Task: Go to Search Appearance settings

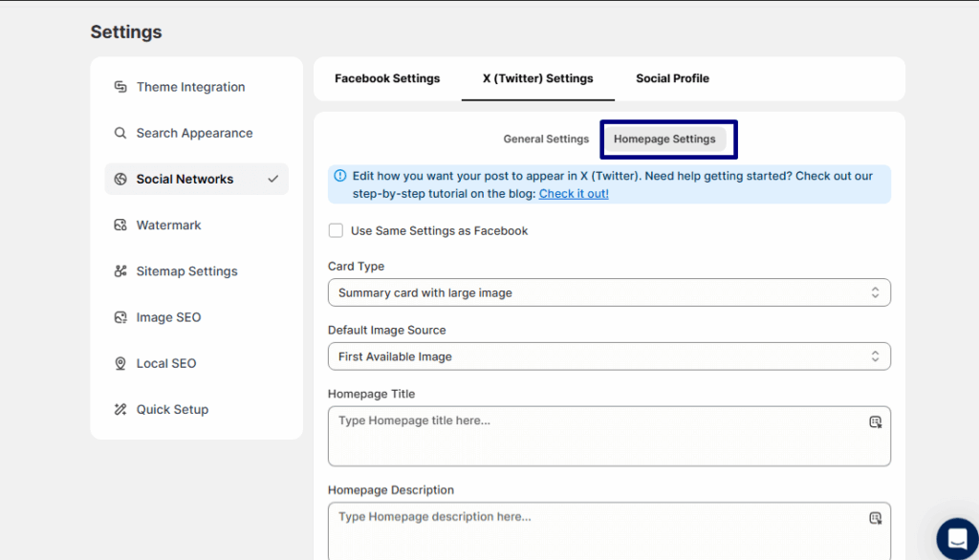Action: [197, 133]
